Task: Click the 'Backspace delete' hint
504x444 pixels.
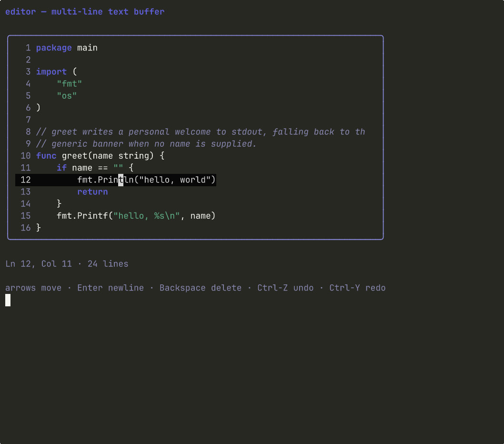Action: click(201, 288)
